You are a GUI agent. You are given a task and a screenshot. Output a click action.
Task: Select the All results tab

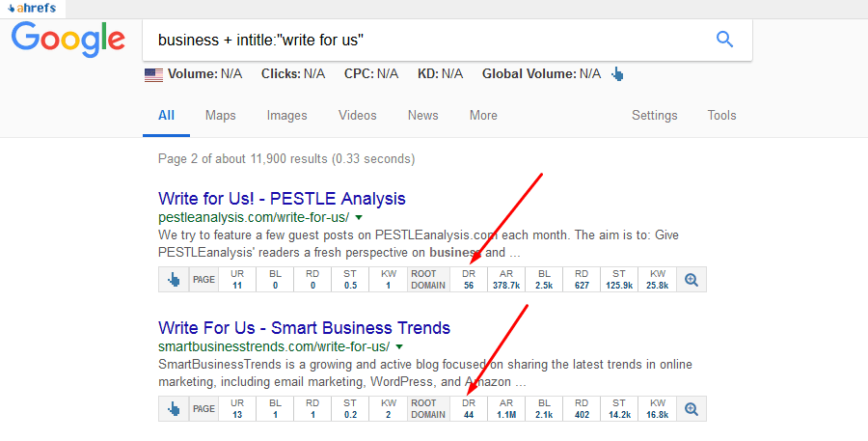(x=166, y=115)
